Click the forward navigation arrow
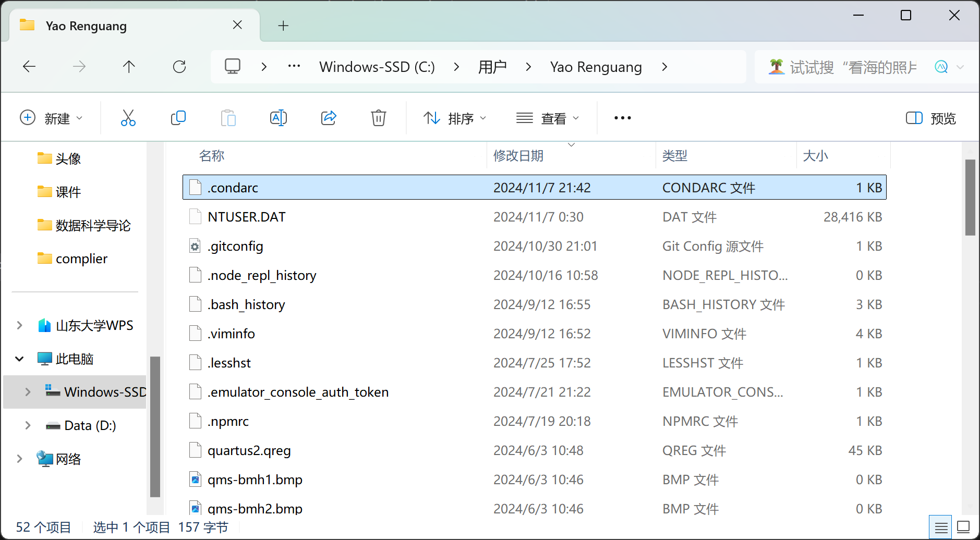The height and width of the screenshot is (540, 980). click(79, 66)
